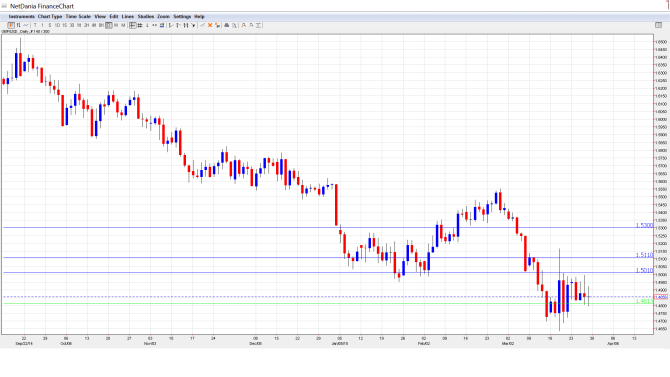This screenshot has height=377, width=670.
Task: Open the Studies menu
Action: pyautogui.click(x=146, y=17)
